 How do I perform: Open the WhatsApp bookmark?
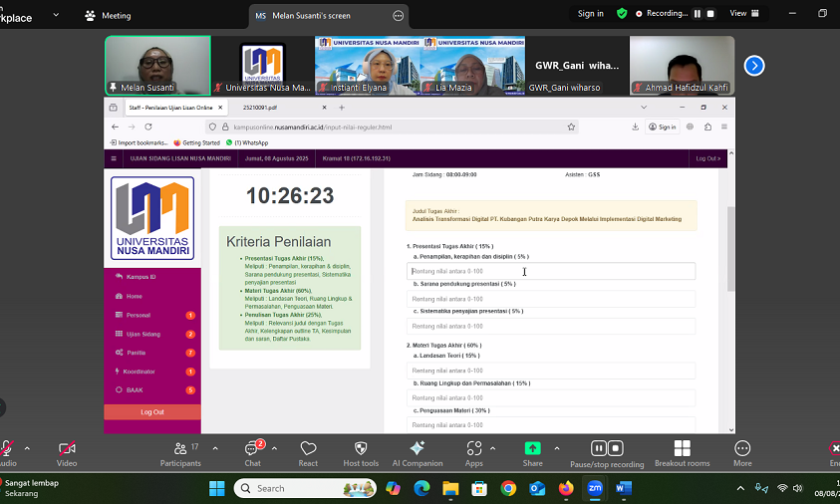click(x=247, y=143)
